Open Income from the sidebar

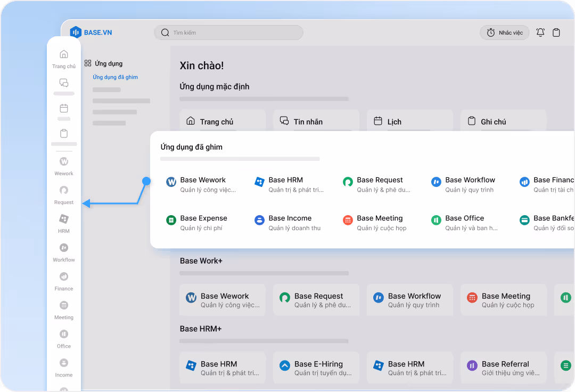(64, 368)
